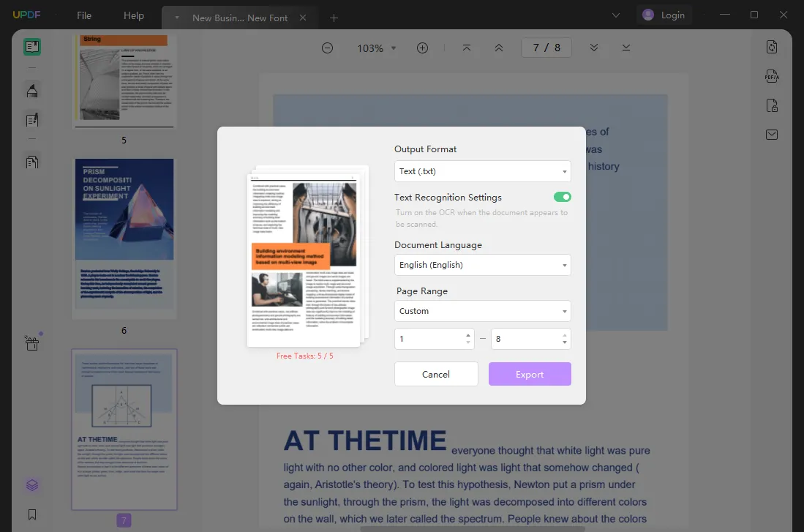Viewport: 804px width, 532px height.
Task: Open the Export PDF convert icon
Action: (772, 47)
